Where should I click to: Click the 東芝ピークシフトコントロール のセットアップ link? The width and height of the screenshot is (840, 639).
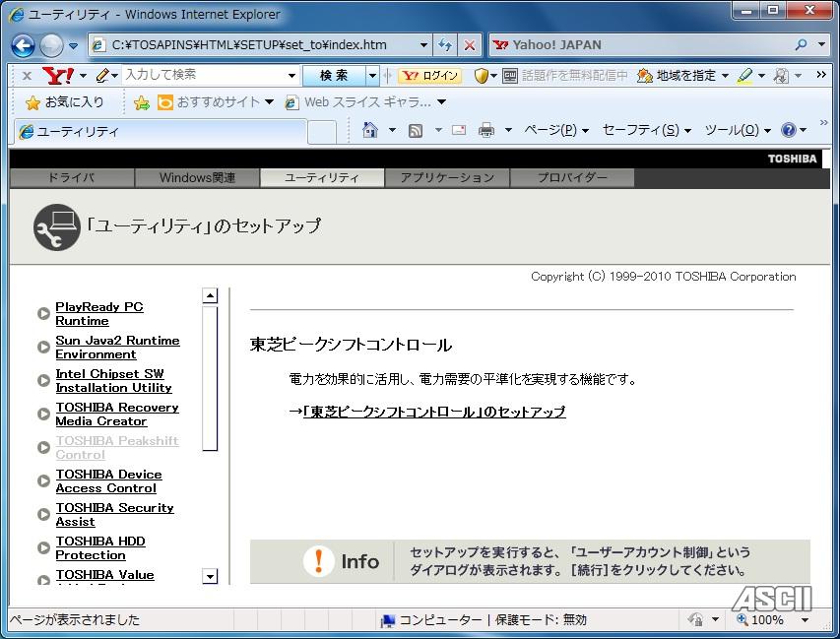(434, 412)
